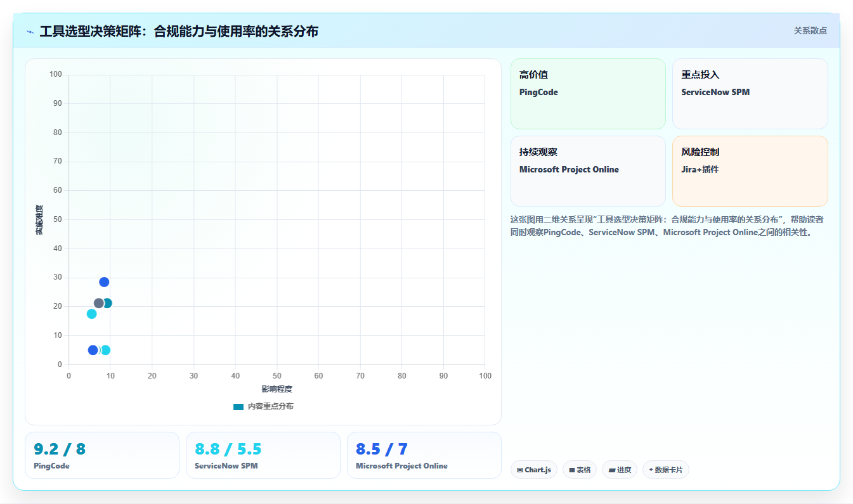Click the 8.5 / 7 Microsoft Project Online card
853x504 pixels.
click(424, 455)
